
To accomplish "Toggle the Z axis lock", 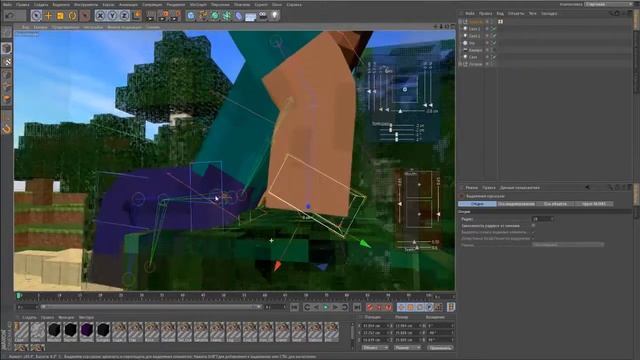I will click(x=124, y=16).
